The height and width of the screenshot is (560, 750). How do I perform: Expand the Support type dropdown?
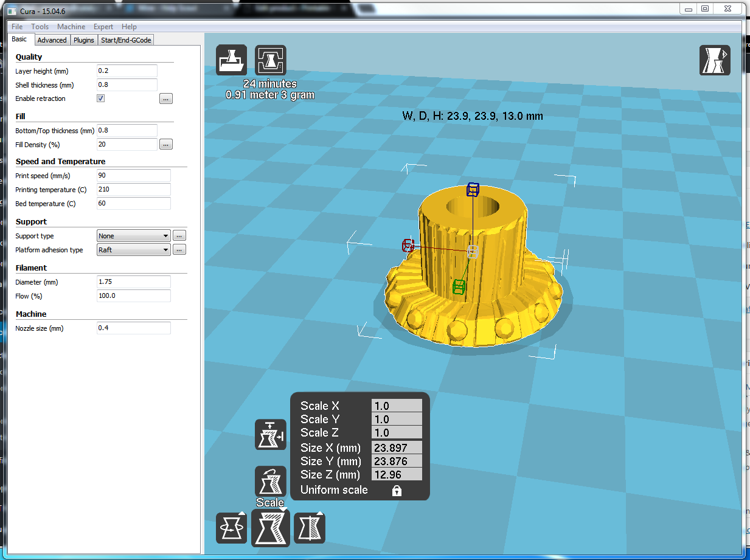[134, 236]
